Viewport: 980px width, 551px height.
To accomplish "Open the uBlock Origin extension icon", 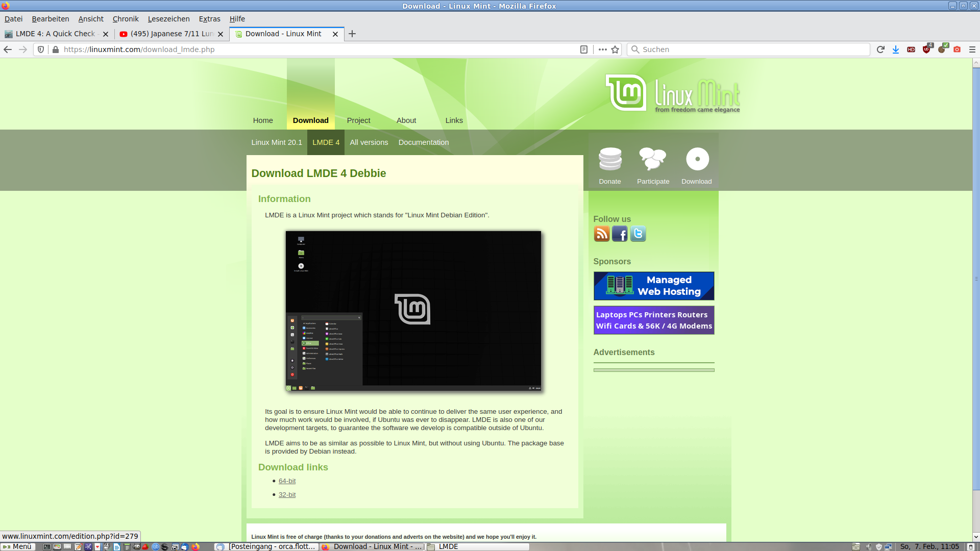I will click(x=927, y=49).
